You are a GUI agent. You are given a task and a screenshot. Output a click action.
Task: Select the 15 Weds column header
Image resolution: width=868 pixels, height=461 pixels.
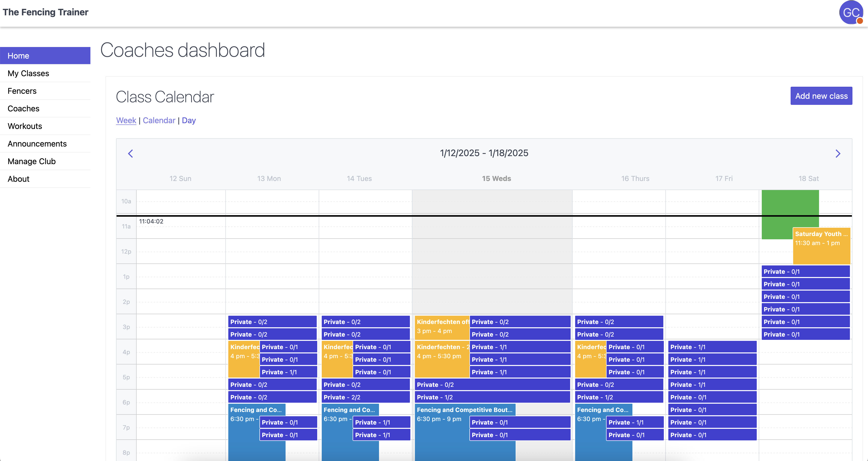496,179
